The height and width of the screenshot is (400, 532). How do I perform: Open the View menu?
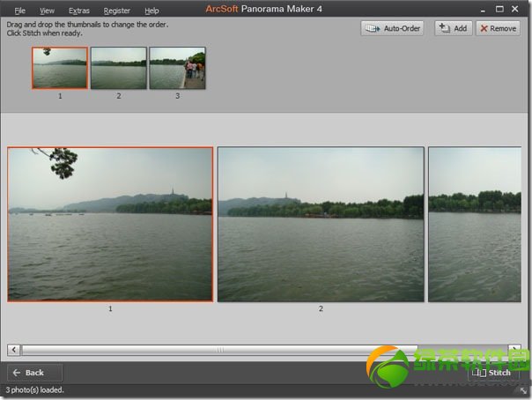[47, 11]
